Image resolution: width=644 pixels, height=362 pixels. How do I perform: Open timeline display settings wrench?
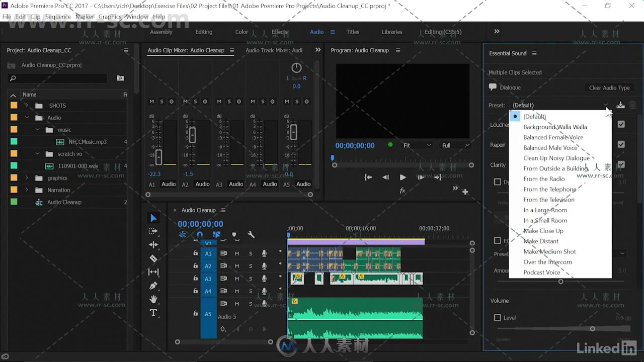click(x=251, y=235)
